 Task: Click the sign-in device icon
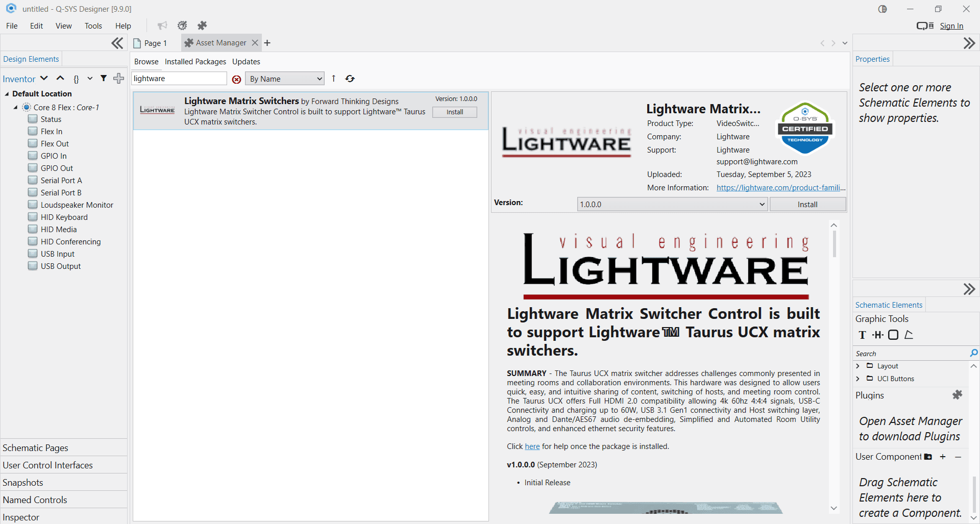(x=925, y=26)
